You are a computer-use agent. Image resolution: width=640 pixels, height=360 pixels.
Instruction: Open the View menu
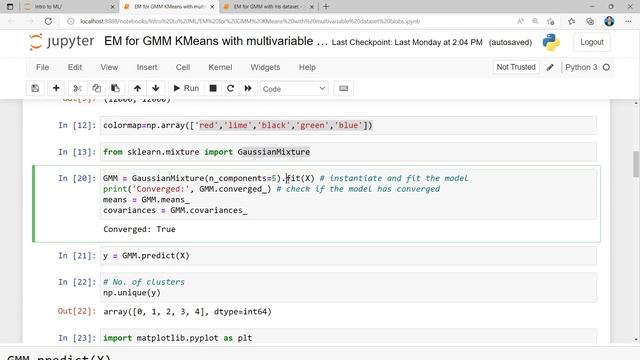click(109, 67)
